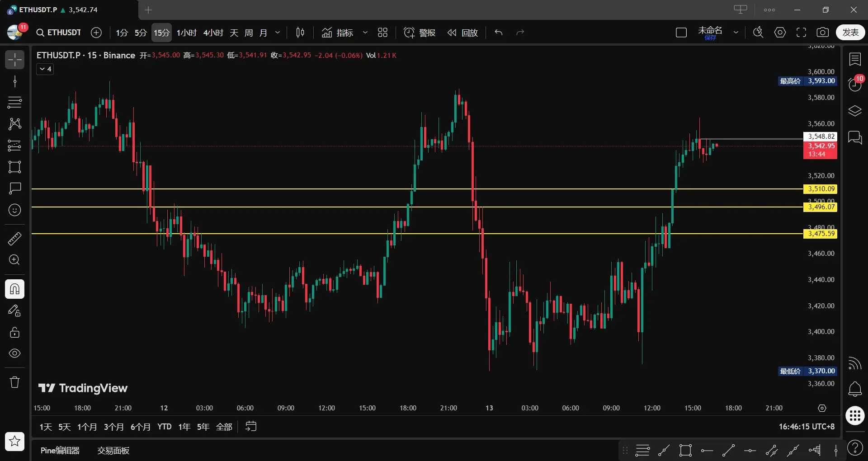Toggle the single-chart layout square button
Image resolution: width=868 pixels, height=461 pixels.
[x=681, y=33]
